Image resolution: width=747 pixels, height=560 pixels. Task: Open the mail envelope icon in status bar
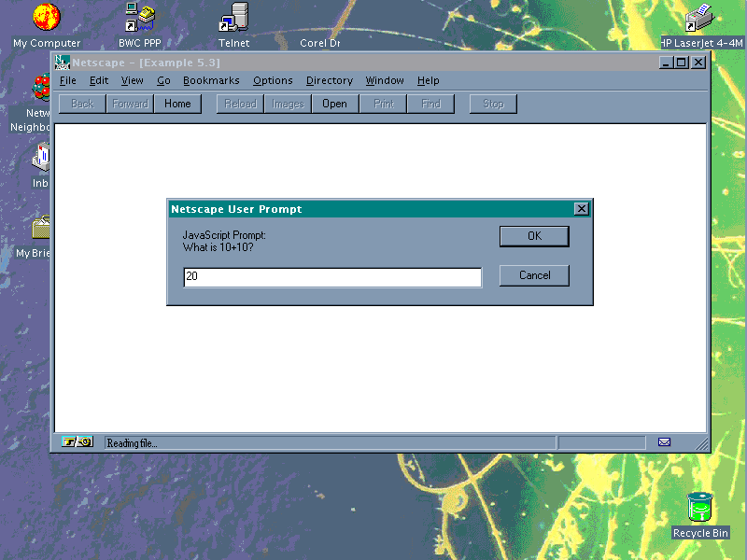[x=664, y=442]
